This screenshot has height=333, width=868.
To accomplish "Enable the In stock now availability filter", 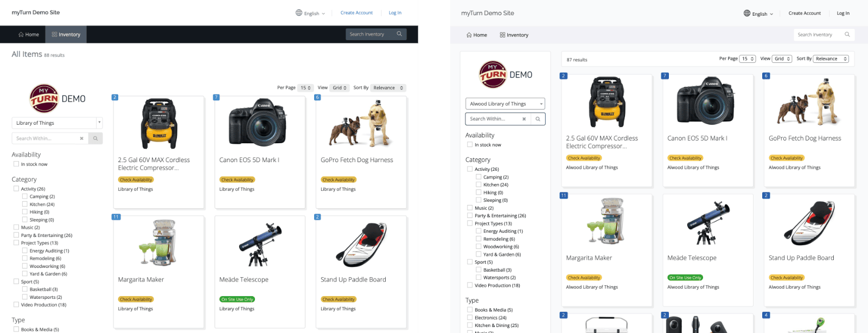I will click(x=470, y=145).
